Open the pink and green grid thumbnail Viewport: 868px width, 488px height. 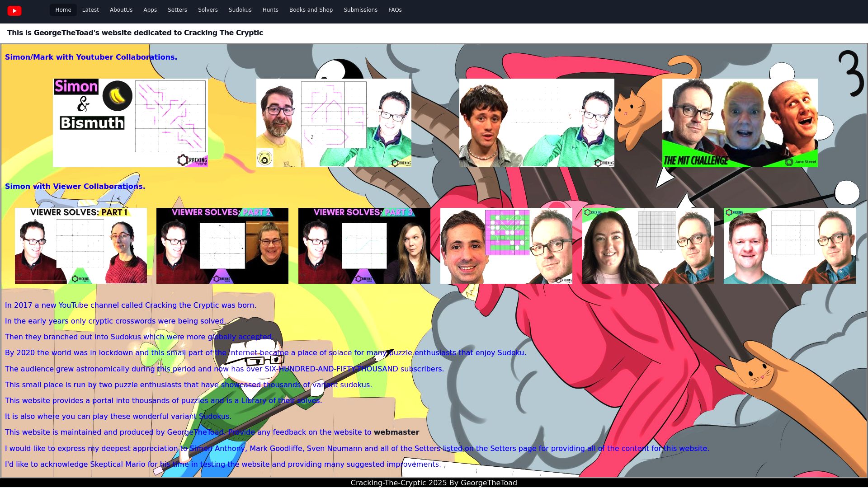(x=506, y=246)
